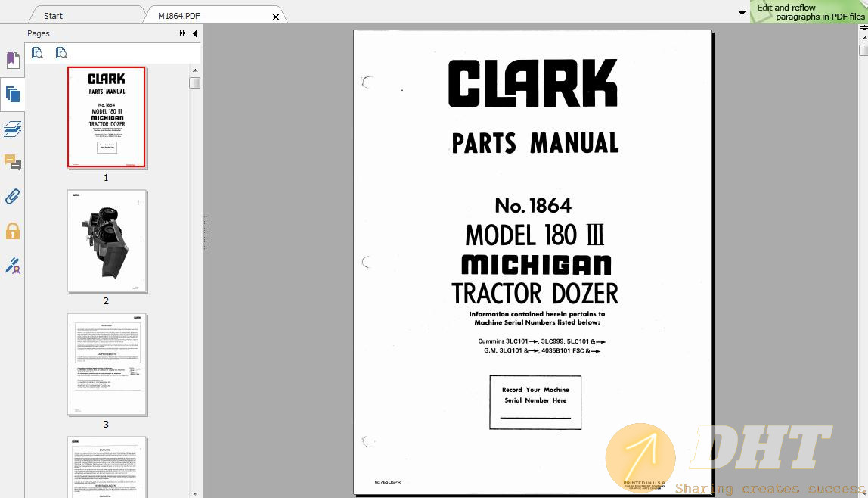Show the Attachments paperclip panel

[x=12, y=197]
